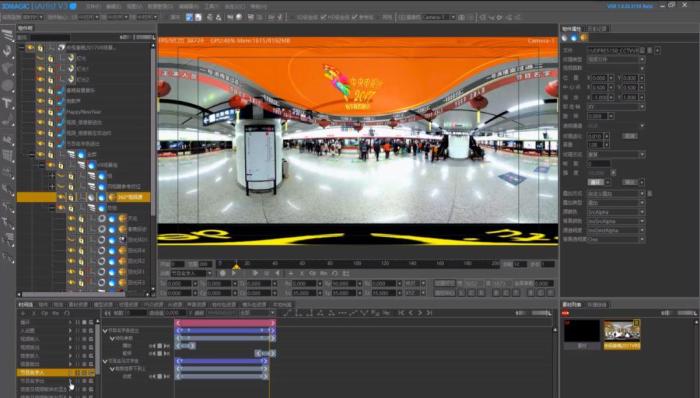
Task: Toggle the eye icon on the top tree row
Action: point(30,47)
